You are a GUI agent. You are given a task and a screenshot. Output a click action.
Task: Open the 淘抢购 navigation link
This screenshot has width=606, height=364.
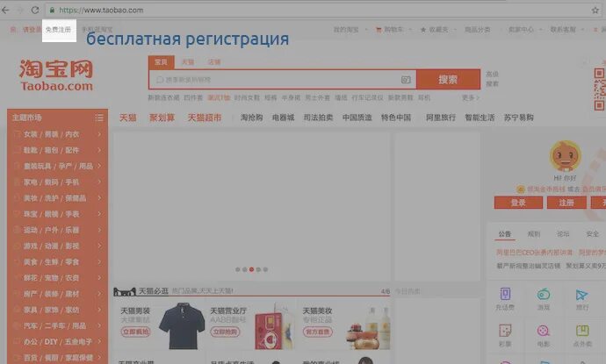point(251,118)
